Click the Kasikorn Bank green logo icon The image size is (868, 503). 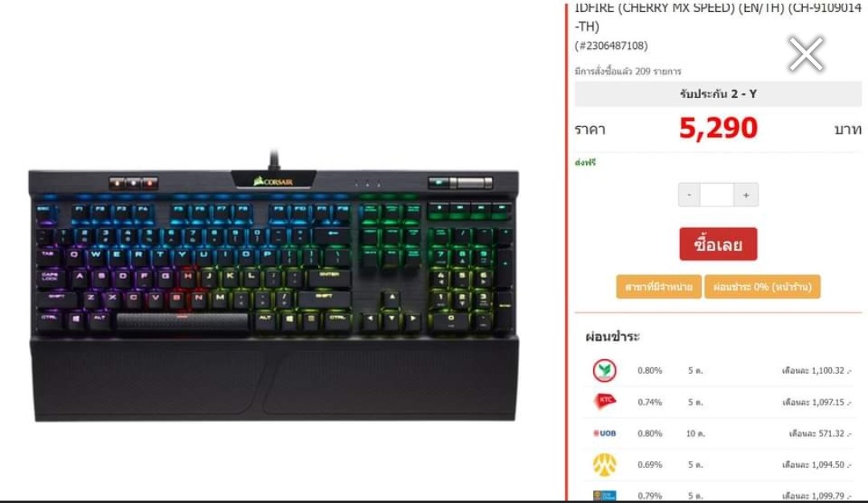click(604, 370)
